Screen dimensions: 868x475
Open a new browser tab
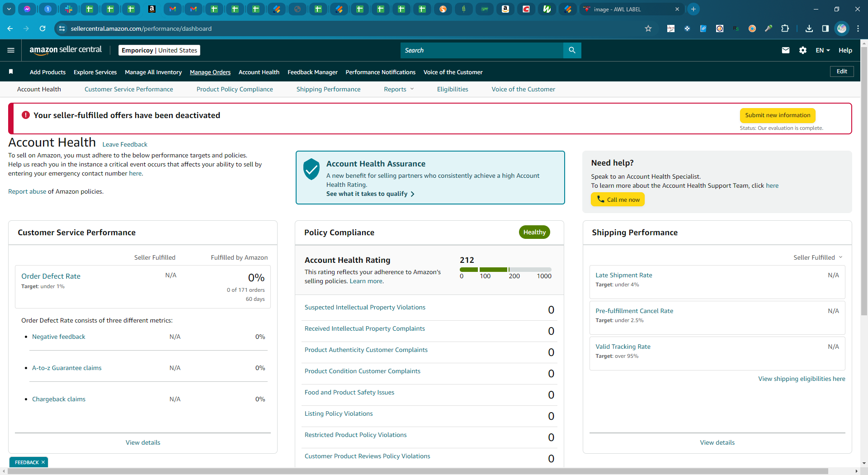pos(693,9)
